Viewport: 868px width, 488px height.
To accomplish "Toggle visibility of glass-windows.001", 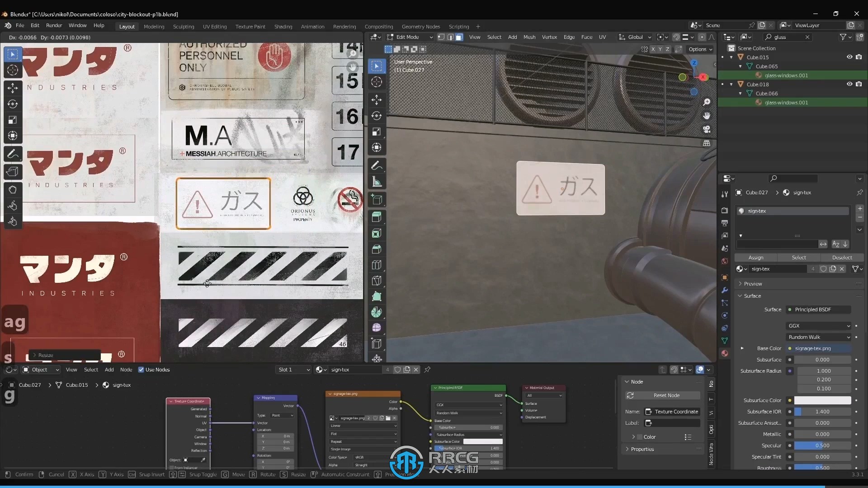I will pos(849,75).
